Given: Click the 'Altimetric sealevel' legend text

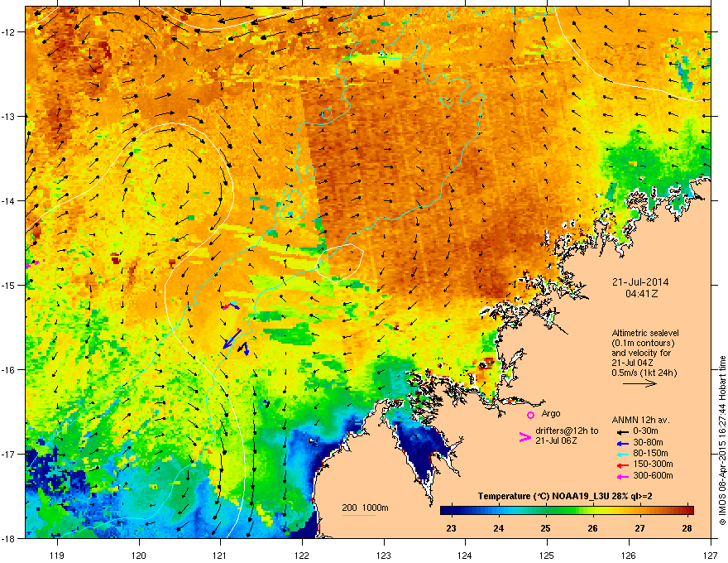Looking at the screenshot, I should (645, 333).
